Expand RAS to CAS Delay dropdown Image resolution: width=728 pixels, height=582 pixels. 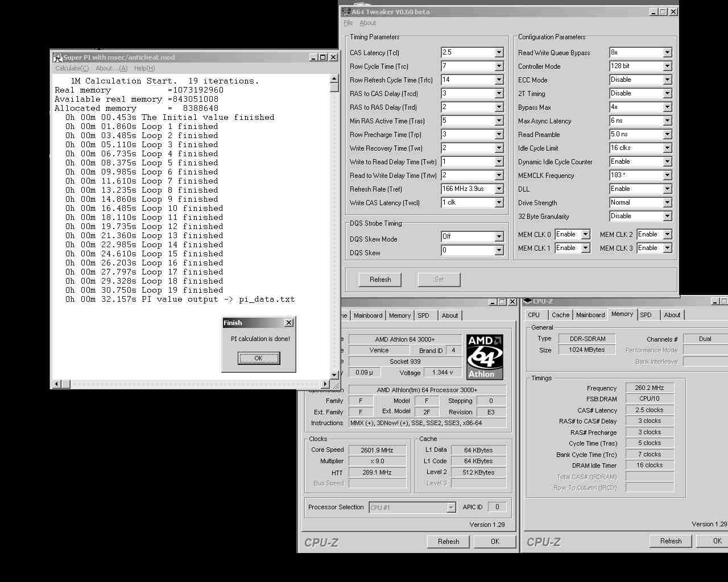coord(499,93)
